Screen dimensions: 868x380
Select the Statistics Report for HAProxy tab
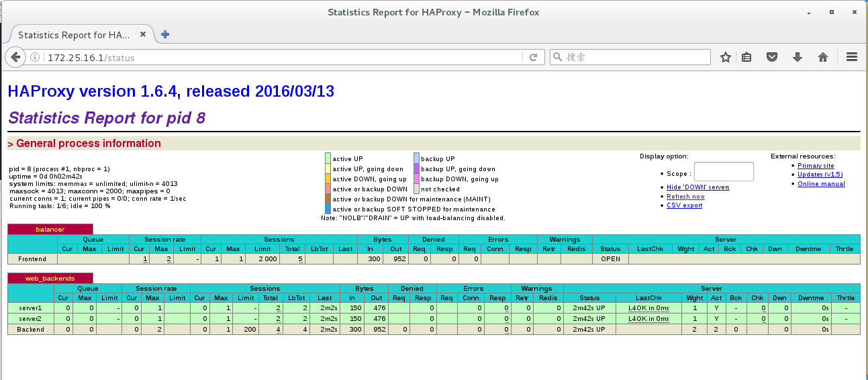pos(74,35)
